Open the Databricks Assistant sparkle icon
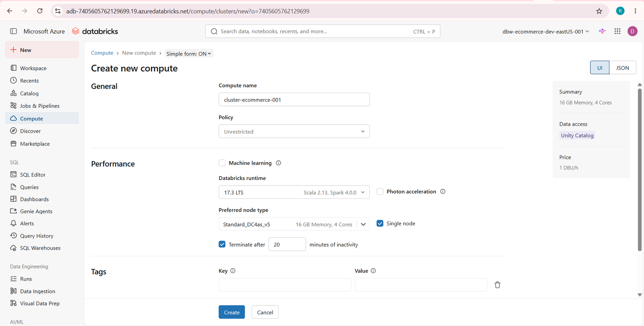This screenshot has width=644, height=326. click(602, 31)
